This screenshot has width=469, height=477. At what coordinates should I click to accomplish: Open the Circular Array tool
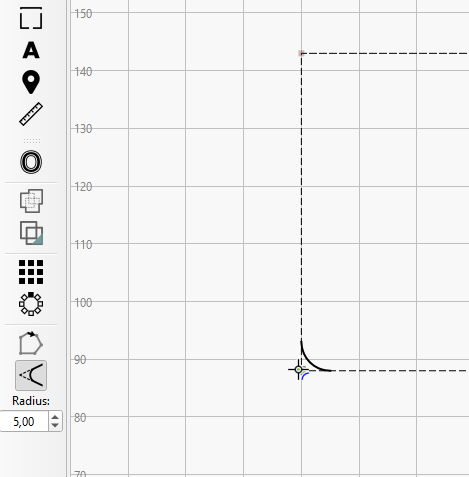31,304
